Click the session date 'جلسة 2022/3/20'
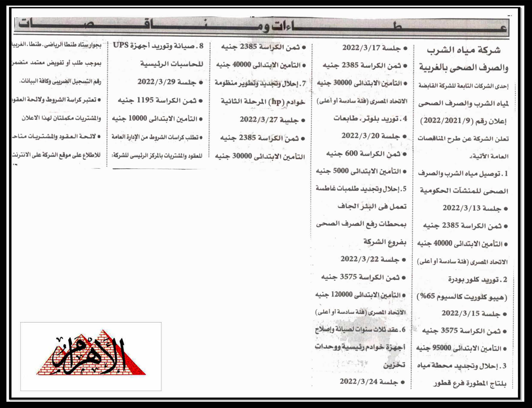Screen dimensions: 532x408 (x=374, y=136)
